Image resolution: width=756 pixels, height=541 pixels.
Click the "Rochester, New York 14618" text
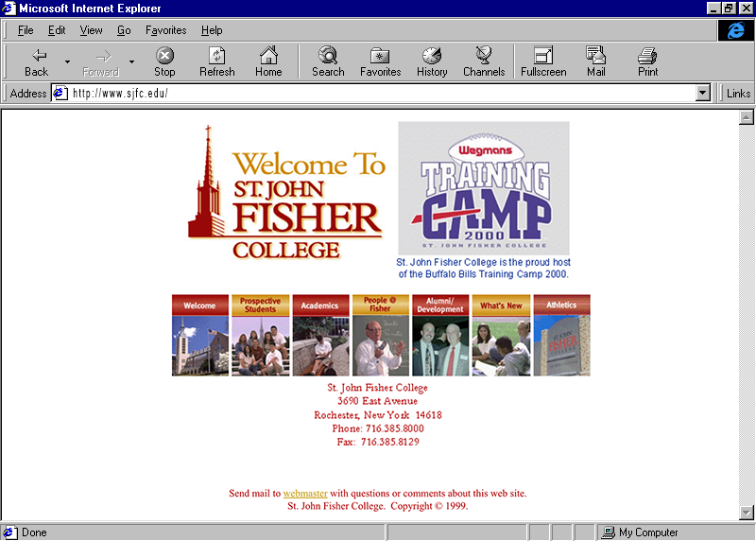click(x=378, y=415)
